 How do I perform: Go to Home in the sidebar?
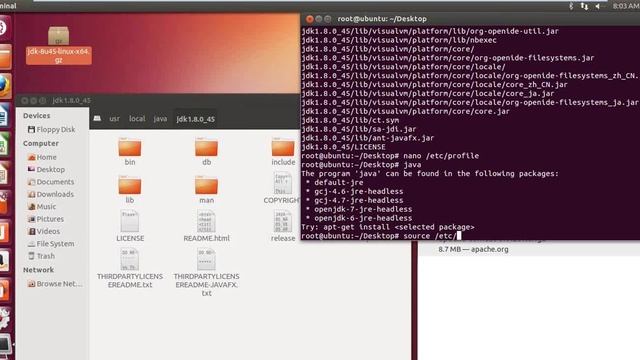(42, 157)
